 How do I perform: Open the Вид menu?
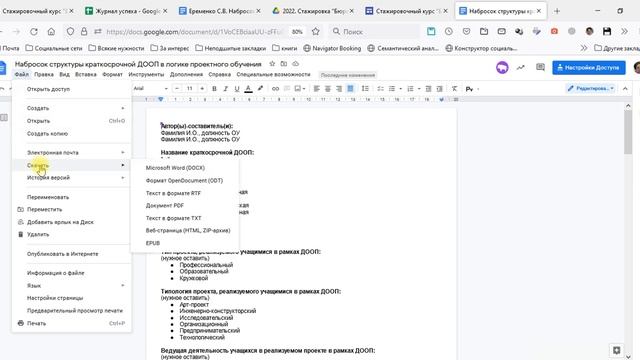pos(64,75)
